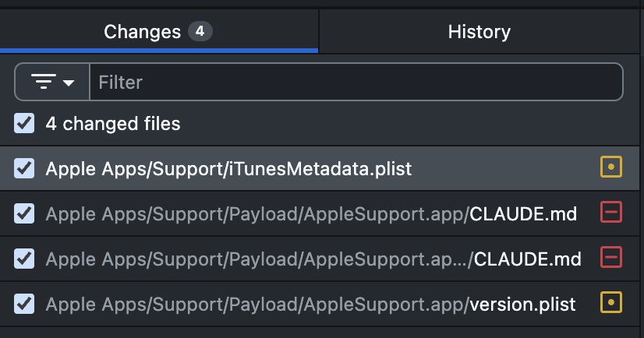Click the '4 changed files' label
The height and width of the screenshot is (338, 644).
113,124
